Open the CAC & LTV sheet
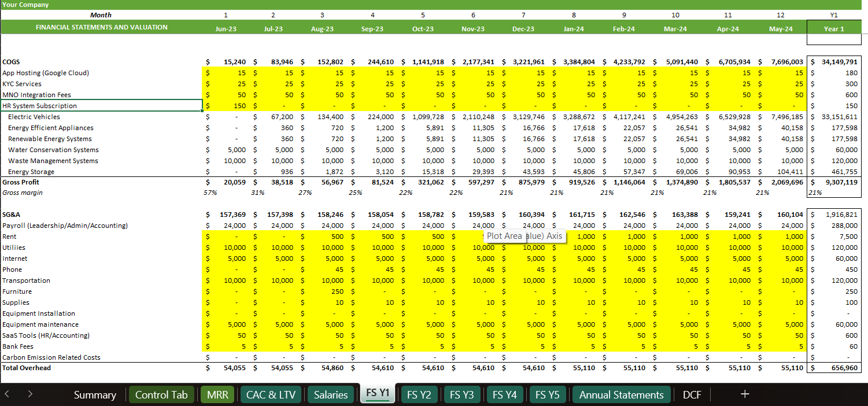 point(271,394)
